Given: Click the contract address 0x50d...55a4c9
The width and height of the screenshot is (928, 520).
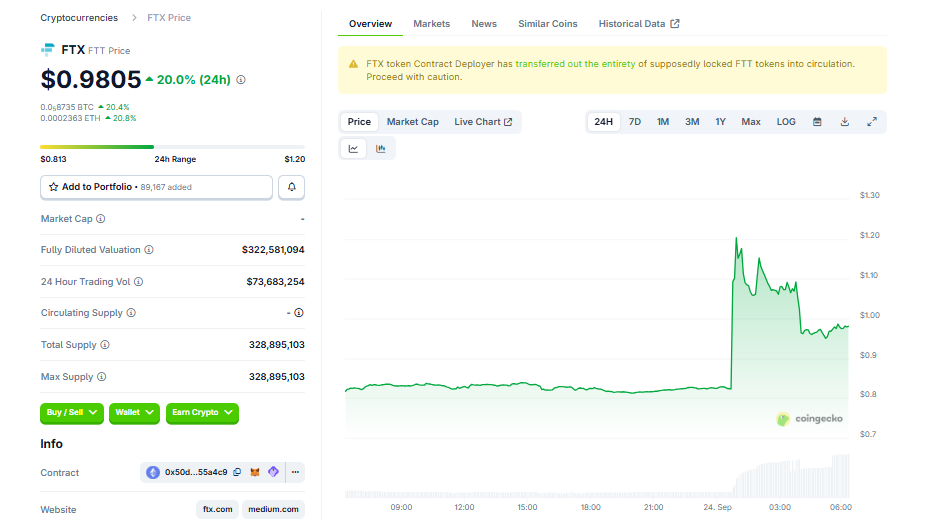Looking at the screenshot, I should tap(196, 472).
